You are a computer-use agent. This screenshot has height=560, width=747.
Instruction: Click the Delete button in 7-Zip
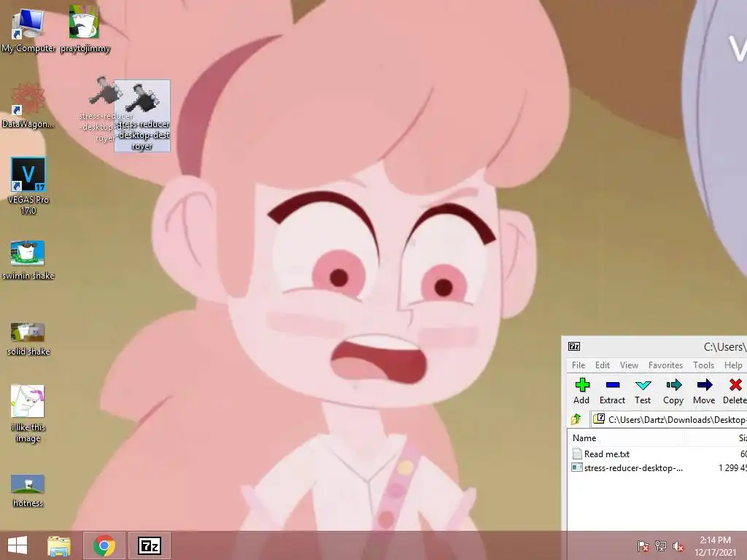[735, 391]
